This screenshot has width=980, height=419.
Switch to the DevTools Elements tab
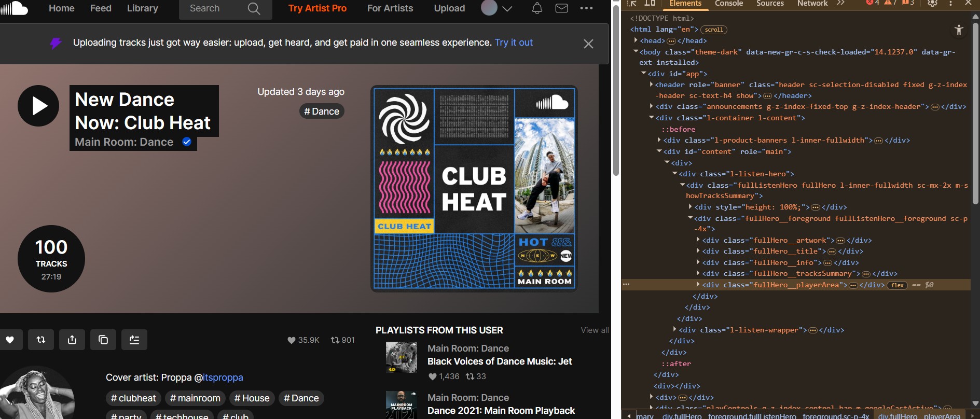tap(685, 4)
